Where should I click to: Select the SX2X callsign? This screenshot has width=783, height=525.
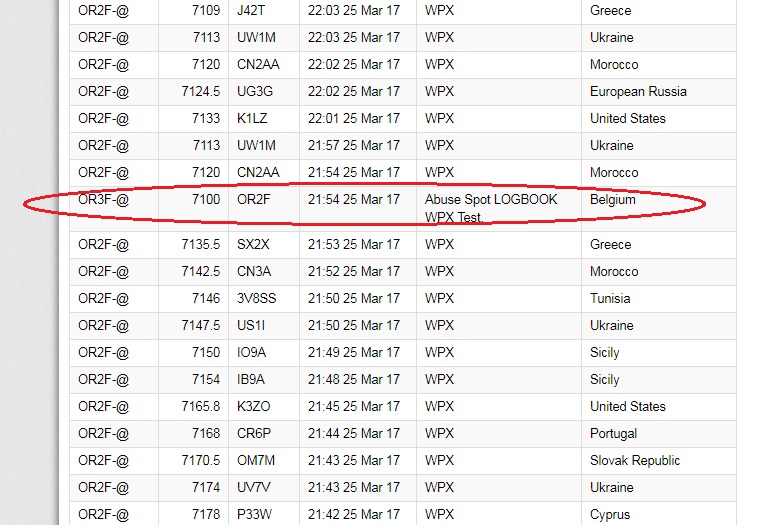click(252, 244)
